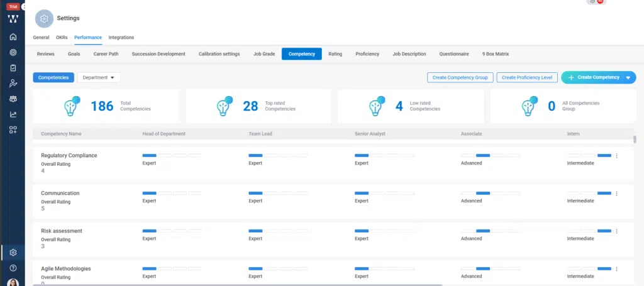Open three-dot menu for Regulatory Compliance row
The width and height of the screenshot is (644, 286).
[x=616, y=156]
